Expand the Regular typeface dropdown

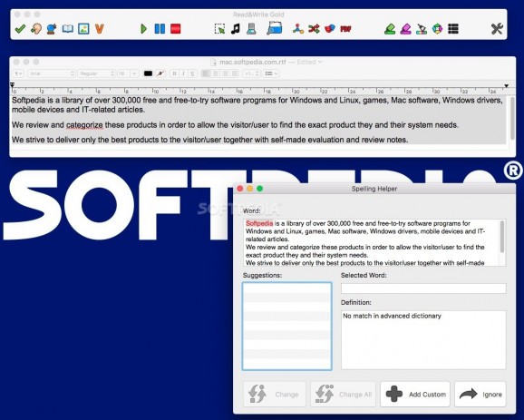pos(96,73)
